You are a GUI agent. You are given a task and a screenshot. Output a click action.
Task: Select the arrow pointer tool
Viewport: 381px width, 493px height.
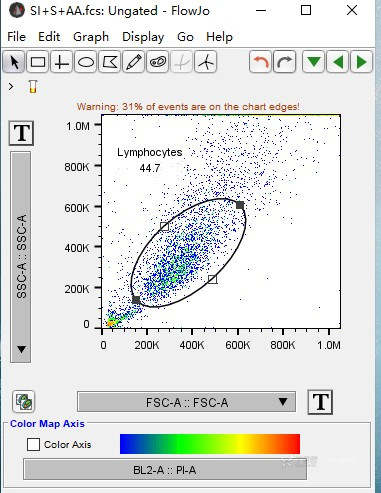coord(14,62)
